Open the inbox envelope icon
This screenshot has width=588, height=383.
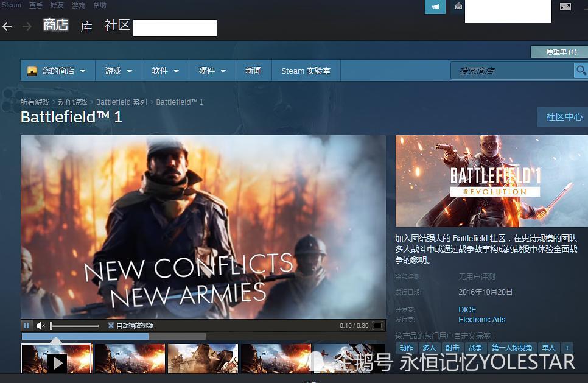(x=458, y=6)
